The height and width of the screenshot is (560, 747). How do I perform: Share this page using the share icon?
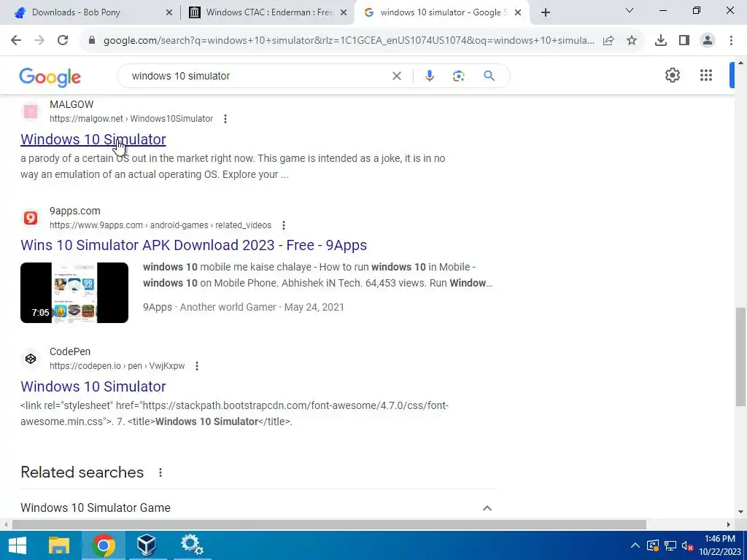(x=608, y=41)
